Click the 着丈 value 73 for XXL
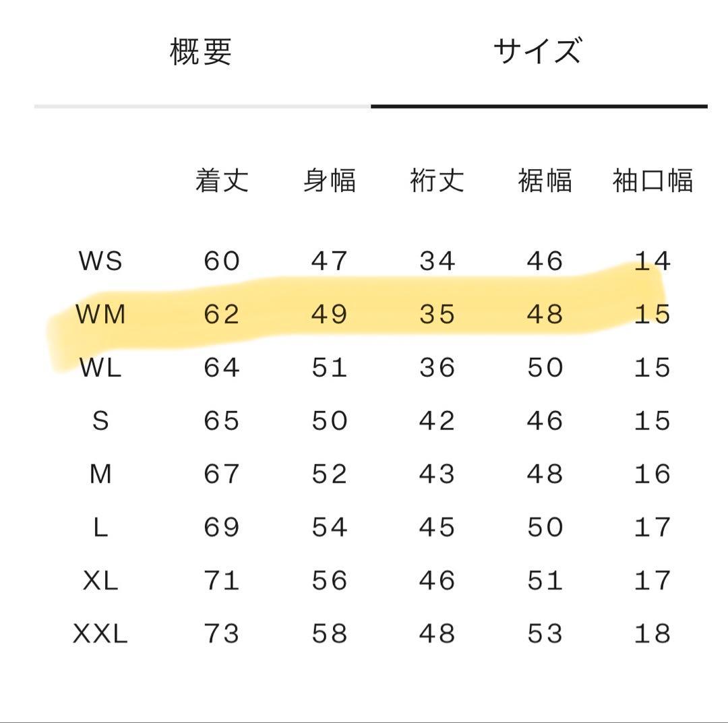This screenshot has height=723, width=728. 222,633
